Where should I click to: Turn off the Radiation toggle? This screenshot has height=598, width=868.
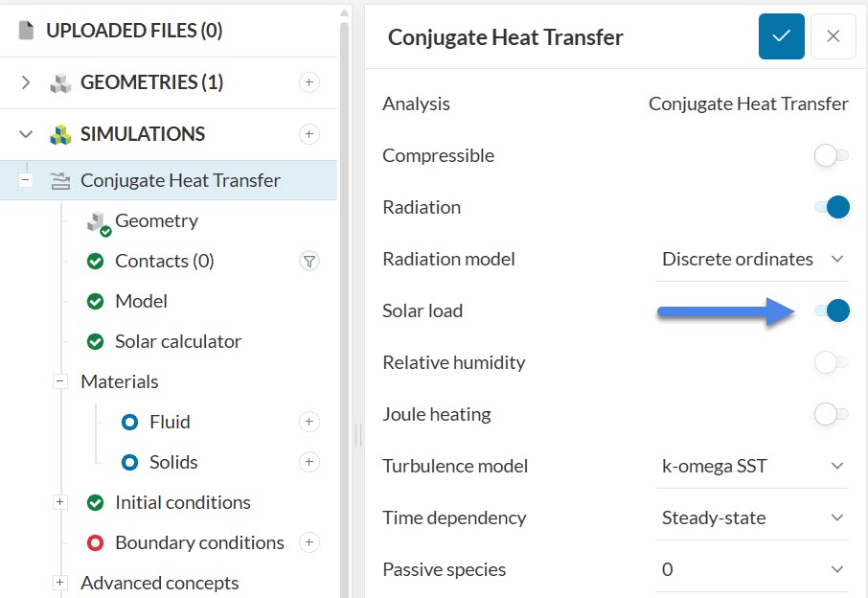pos(831,207)
